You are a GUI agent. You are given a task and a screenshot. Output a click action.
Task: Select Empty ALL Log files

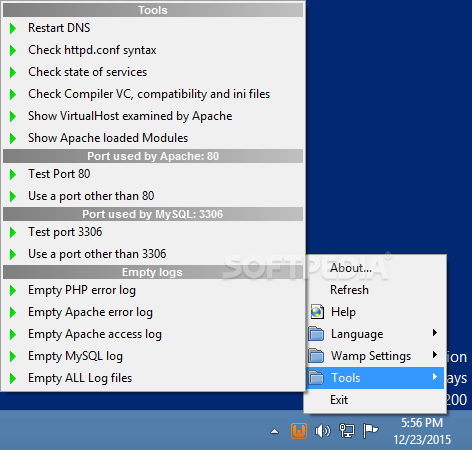click(153, 378)
